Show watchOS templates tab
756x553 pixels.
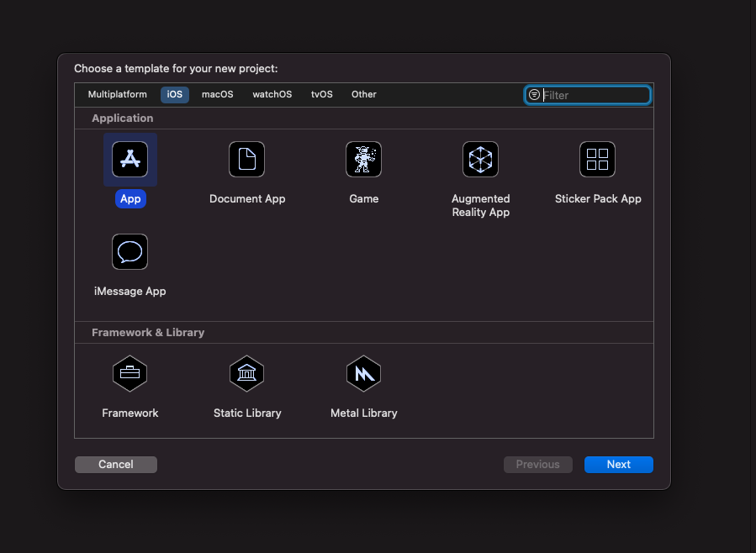pos(272,94)
